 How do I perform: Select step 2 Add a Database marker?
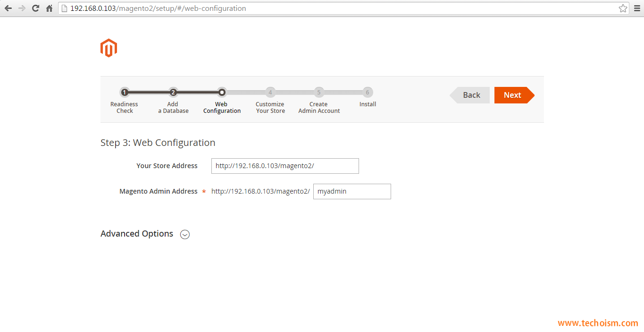pyautogui.click(x=173, y=93)
